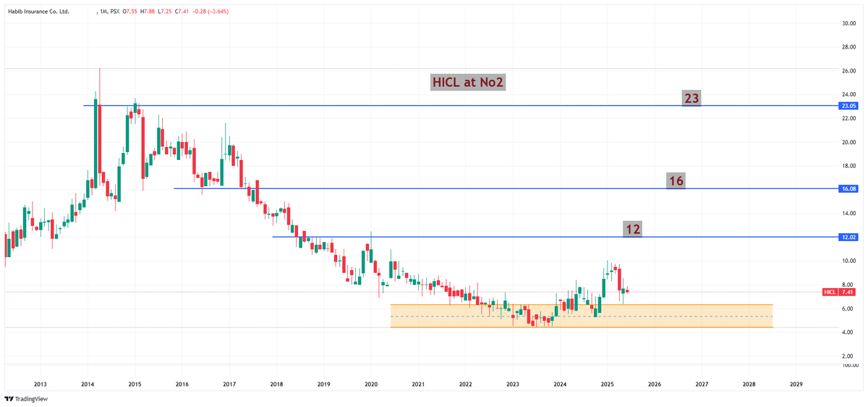The image size is (868, 407).
Task: Click 2027 on the time axis
Action: 702,384
